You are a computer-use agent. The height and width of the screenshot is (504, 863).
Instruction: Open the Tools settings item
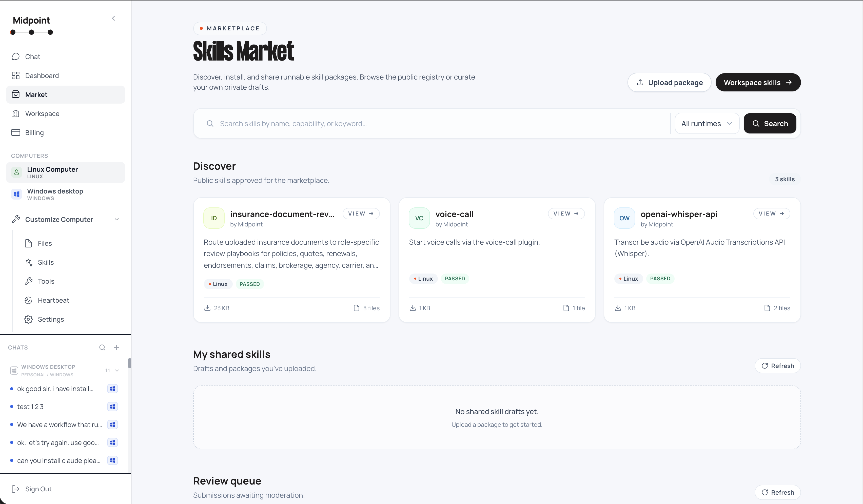click(x=72, y=281)
